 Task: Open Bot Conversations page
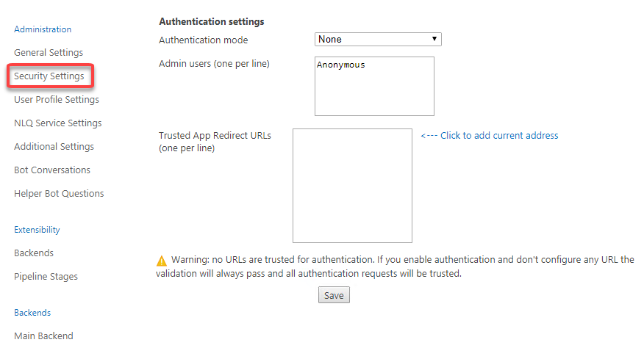52,170
